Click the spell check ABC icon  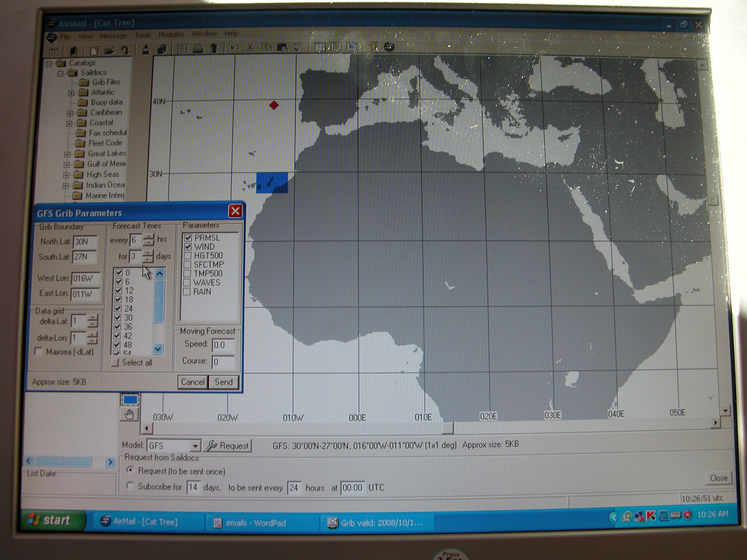point(298,47)
